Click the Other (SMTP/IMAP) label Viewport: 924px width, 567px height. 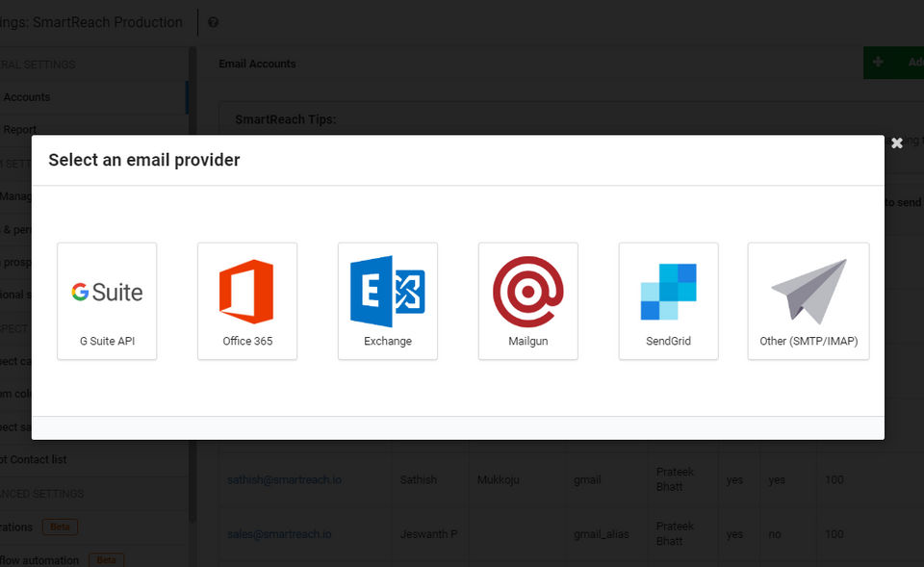808,341
